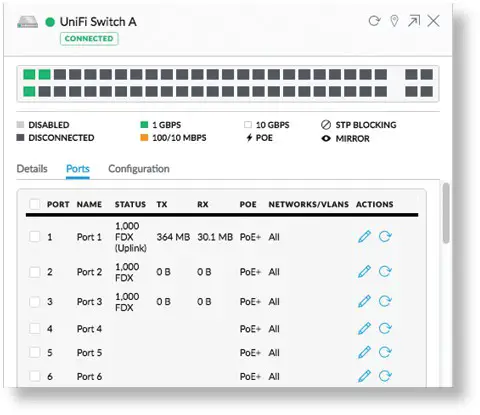The height and width of the screenshot is (415, 480).
Task: Click the STP Blocking legend icon
Action: 326,125
